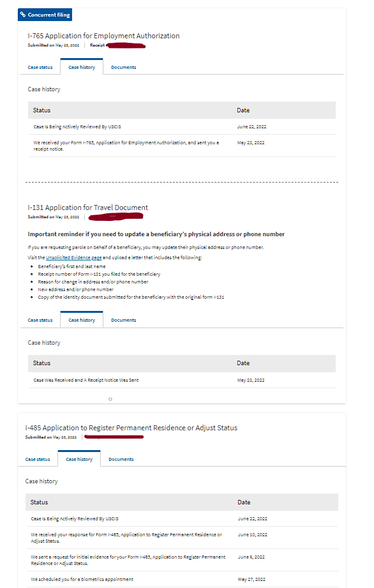
Task: Open I-765 Case status tab
Action: click(x=40, y=67)
